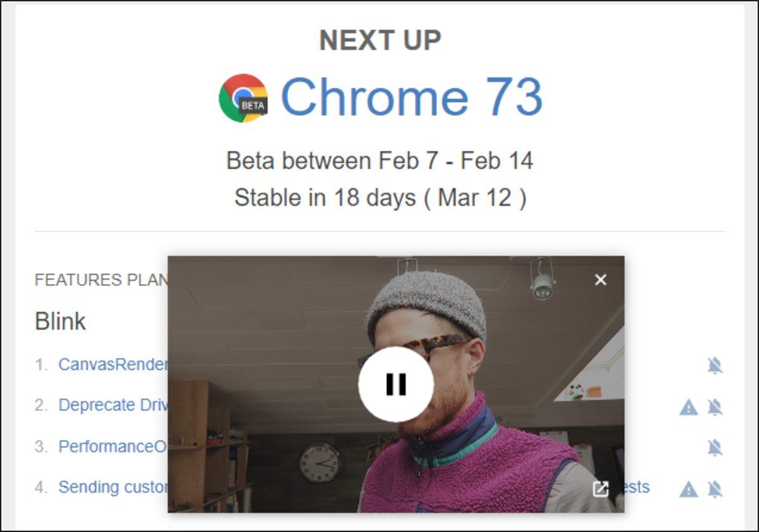Toggle the notification bell for PerformanceObserver feature
The height and width of the screenshot is (532, 759).
pos(715,447)
